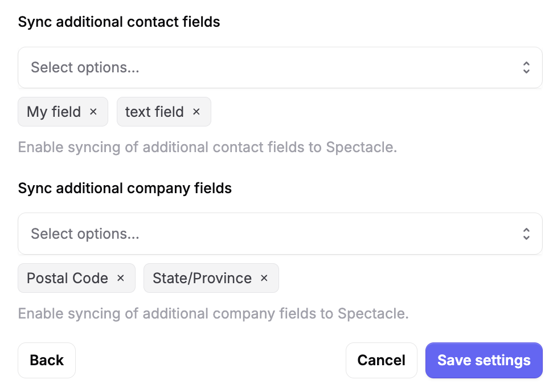Click the 'State/Province' chip label

click(x=202, y=278)
